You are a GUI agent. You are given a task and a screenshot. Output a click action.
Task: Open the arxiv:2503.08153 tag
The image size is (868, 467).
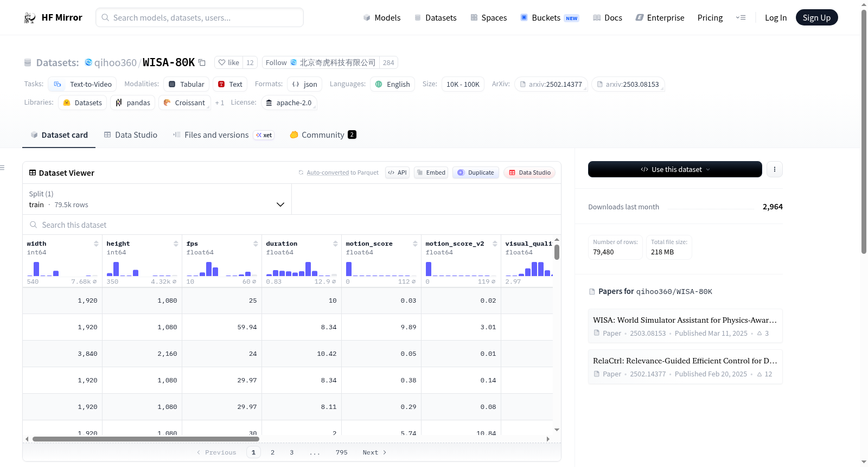click(x=628, y=84)
